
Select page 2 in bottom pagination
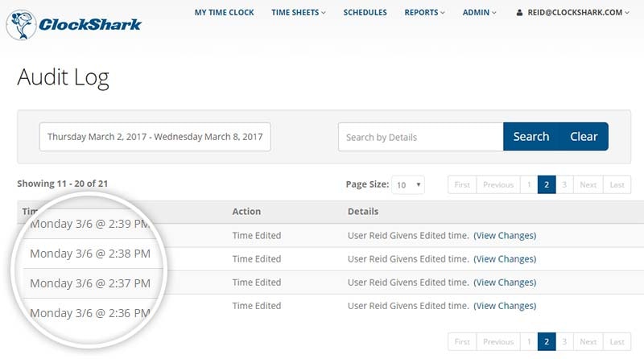click(x=547, y=342)
